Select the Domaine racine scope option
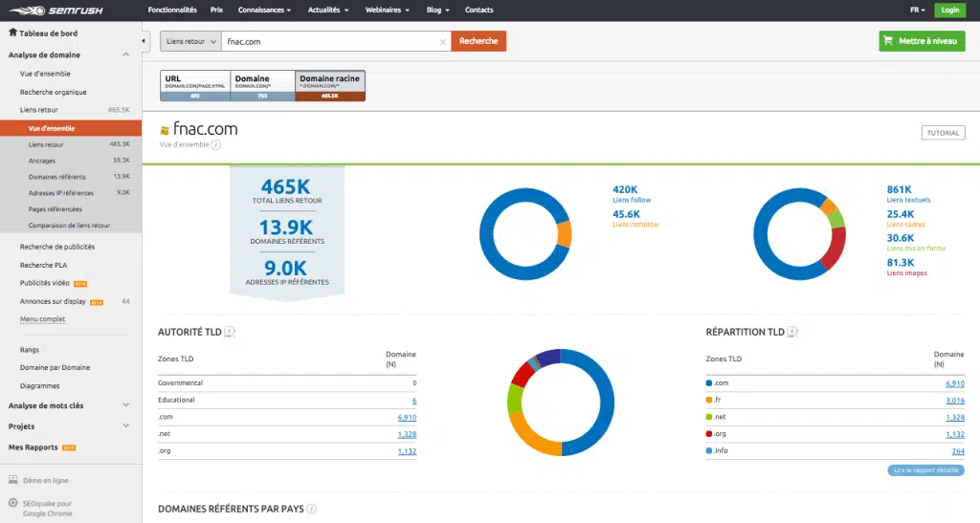The image size is (980, 523). pos(329,84)
